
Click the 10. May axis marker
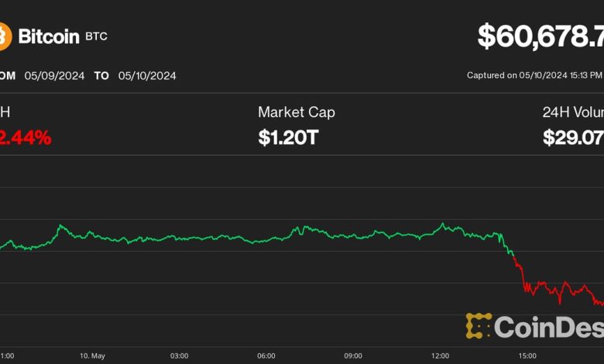92,355
